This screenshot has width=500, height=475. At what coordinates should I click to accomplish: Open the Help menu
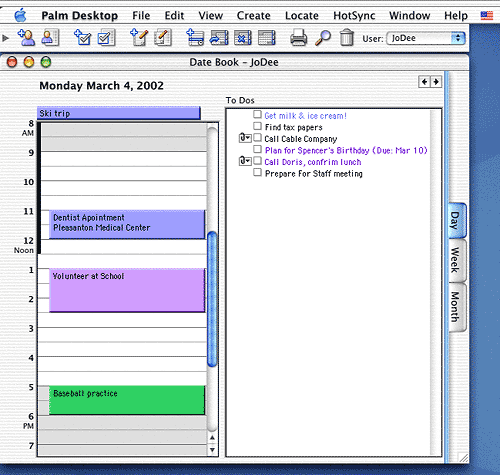[456, 16]
